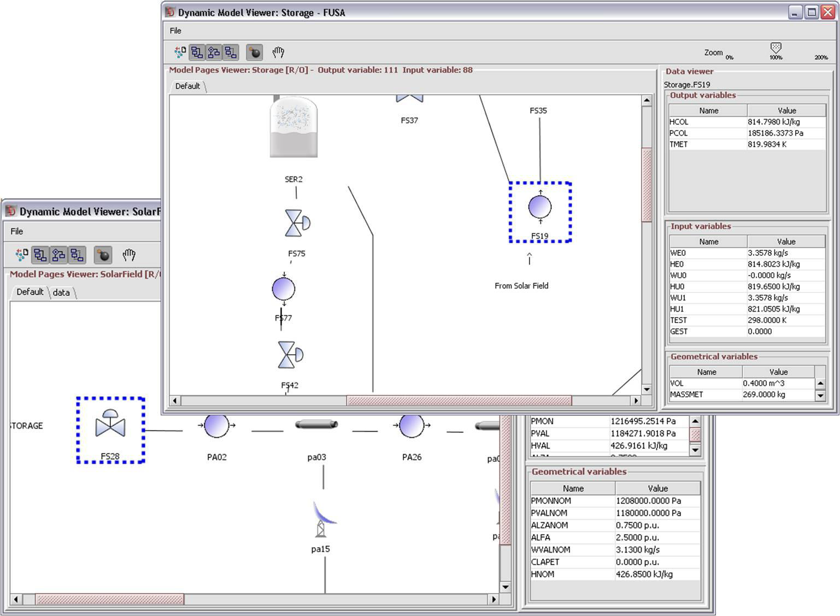Toggle the first block-diagram view button in Storage toolbar
This screenshot has height=616, width=840.
197,52
